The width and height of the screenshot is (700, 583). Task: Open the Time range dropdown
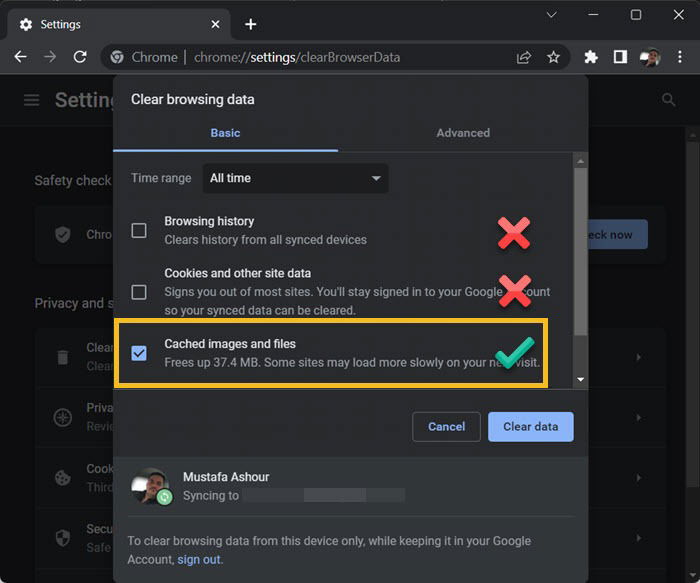[x=295, y=178]
